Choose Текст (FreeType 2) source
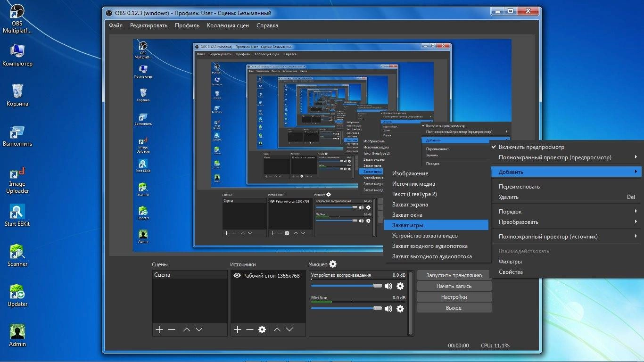The image size is (644, 362). pyautogui.click(x=436, y=194)
